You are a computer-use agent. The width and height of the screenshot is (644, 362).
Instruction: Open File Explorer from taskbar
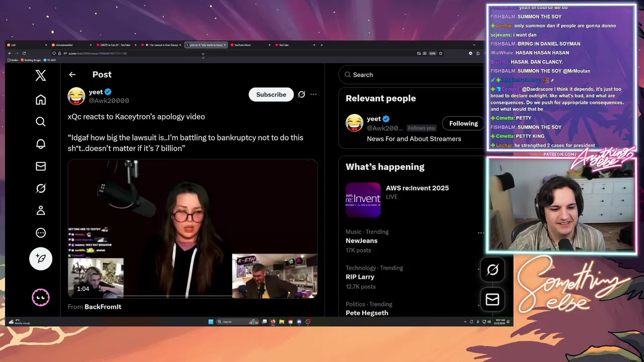(x=282, y=322)
